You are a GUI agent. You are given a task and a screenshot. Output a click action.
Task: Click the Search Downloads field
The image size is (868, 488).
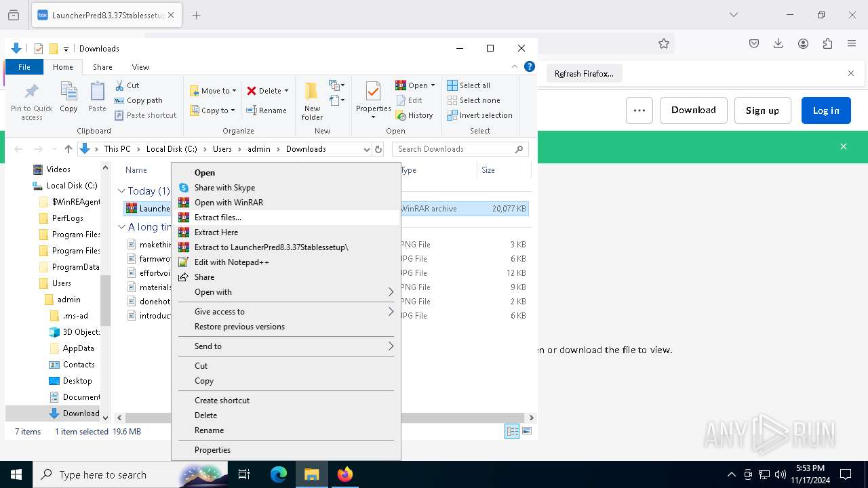pos(460,149)
